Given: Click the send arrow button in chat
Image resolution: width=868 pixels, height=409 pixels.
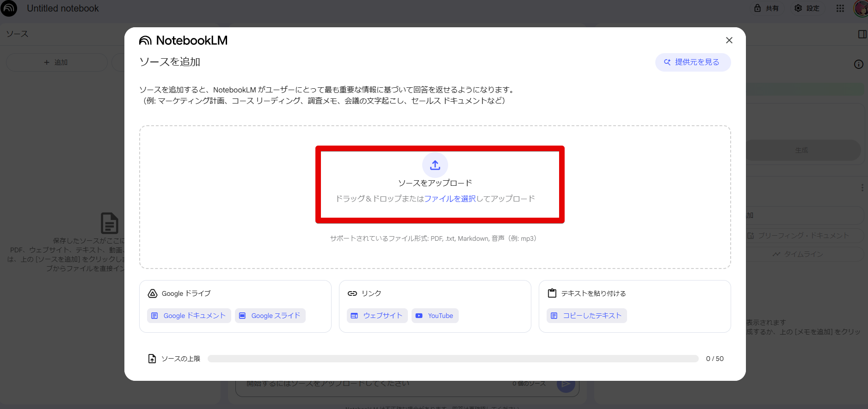Looking at the screenshot, I should tap(566, 384).
